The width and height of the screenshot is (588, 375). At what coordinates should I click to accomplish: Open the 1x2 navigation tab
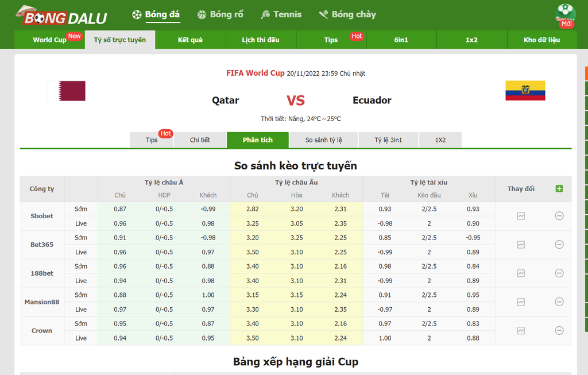471,40
